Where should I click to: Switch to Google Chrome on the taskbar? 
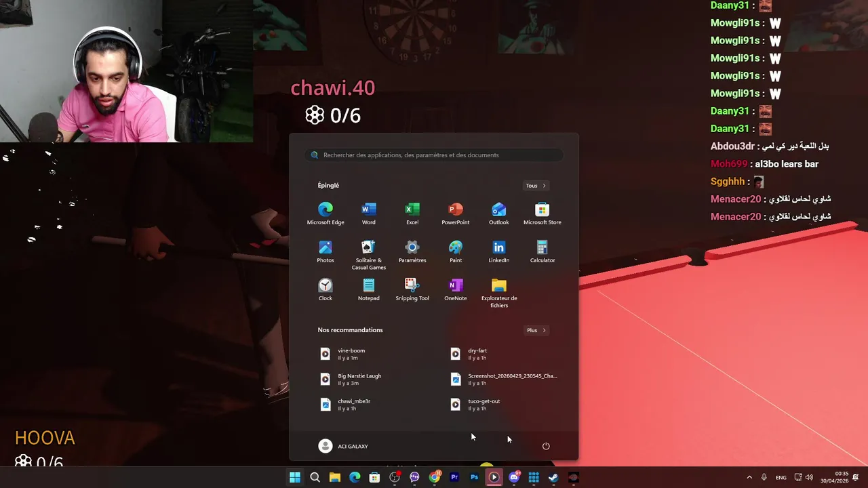435,477
